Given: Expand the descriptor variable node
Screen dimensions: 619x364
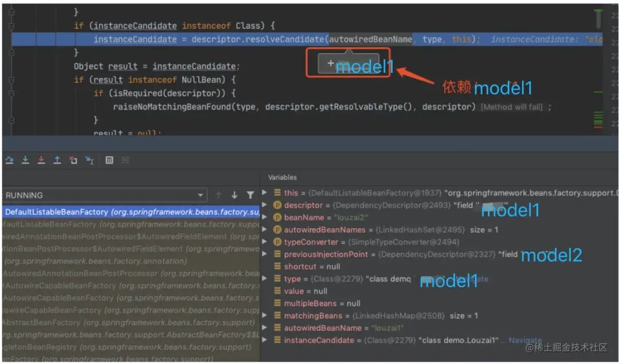Looking at the screenshot, I should click(x=264, y=205).
